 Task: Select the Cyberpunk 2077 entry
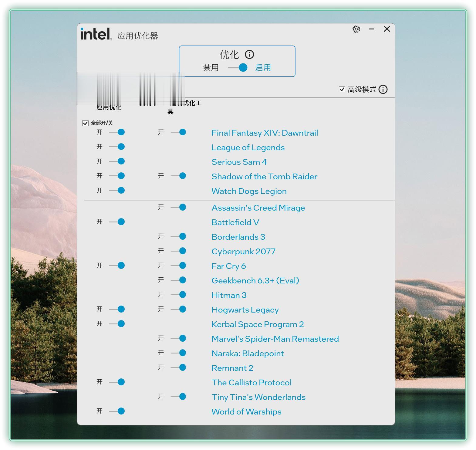point(244,252)
